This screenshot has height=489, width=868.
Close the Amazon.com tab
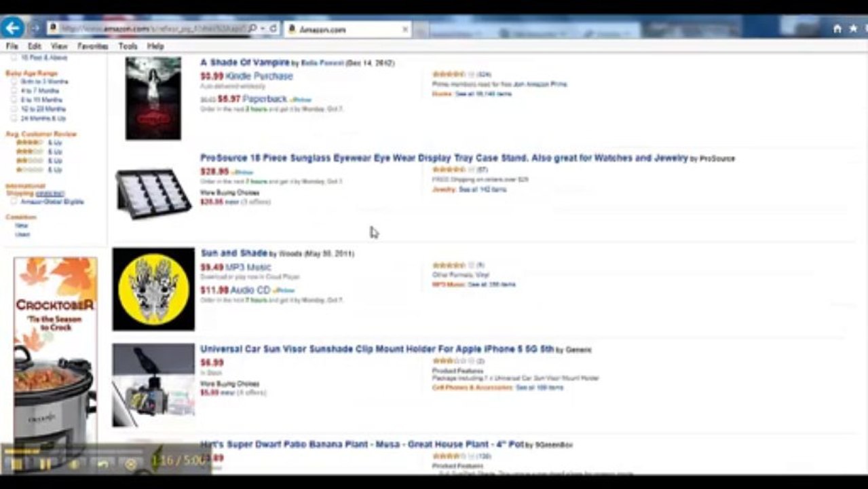(x=405, y=29)
